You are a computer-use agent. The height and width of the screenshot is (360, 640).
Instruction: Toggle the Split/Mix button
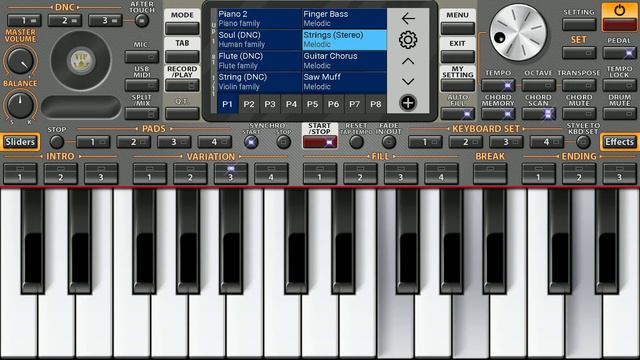142,113
